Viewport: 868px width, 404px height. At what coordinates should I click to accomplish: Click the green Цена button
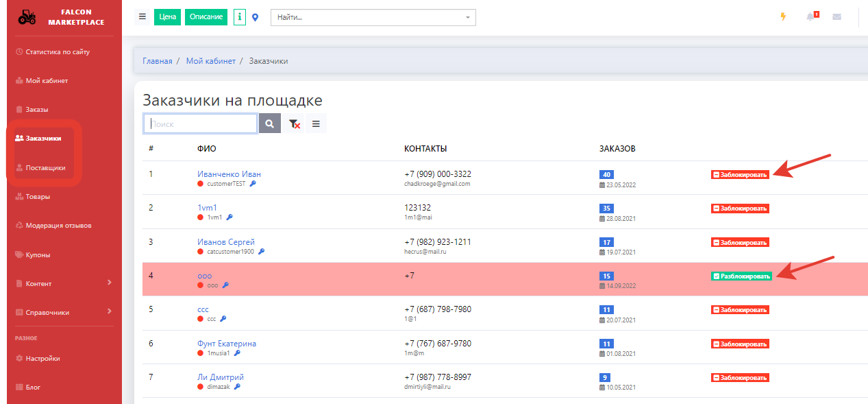coord(167,17)
